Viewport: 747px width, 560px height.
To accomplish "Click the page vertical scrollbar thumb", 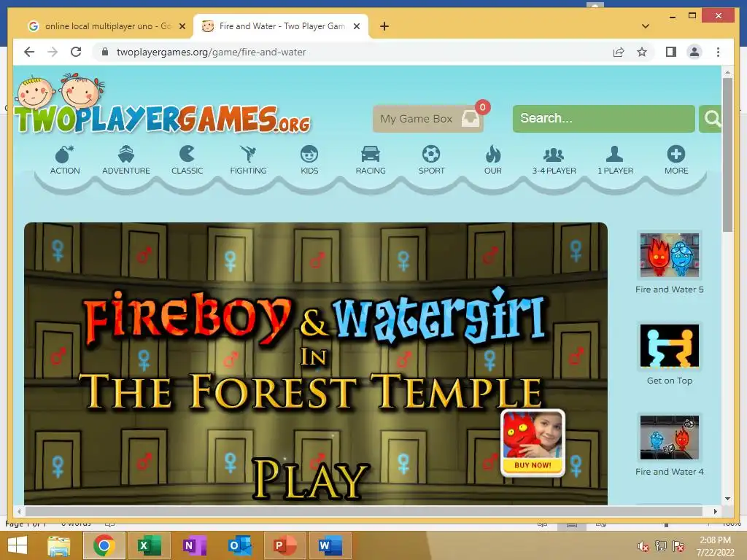I will (727, 155).
